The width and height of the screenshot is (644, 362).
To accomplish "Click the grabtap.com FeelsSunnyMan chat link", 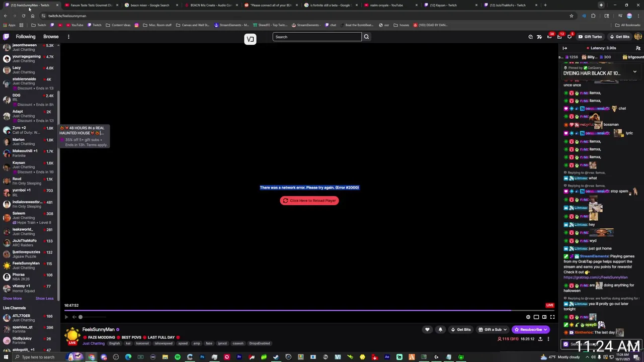I will (x=595, y=278).
